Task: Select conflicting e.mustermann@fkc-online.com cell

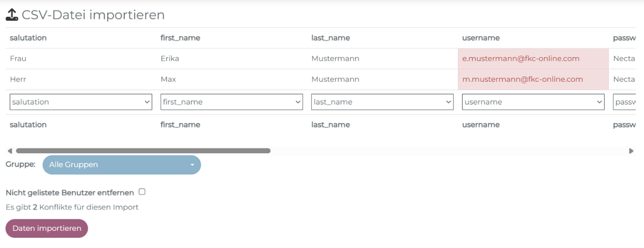Action: tap(532, 59)
